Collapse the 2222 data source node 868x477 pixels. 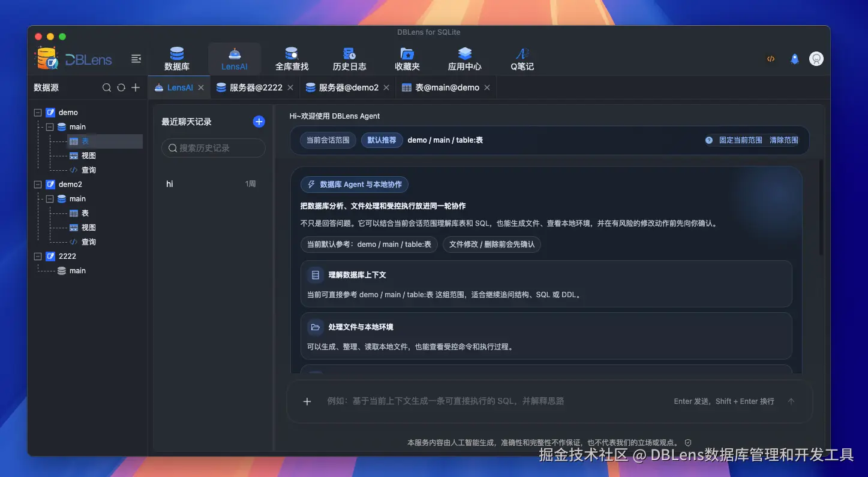pos(38,256)
